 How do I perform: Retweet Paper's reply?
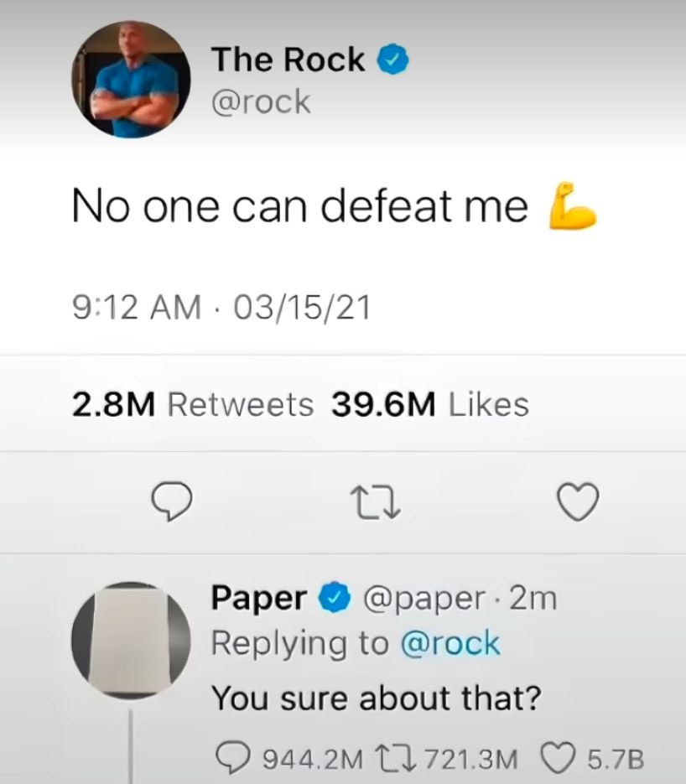(407, 759)
